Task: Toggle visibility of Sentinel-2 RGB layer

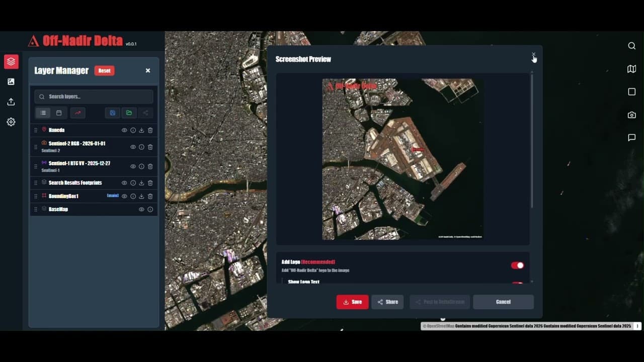Action: click(133, 147)
